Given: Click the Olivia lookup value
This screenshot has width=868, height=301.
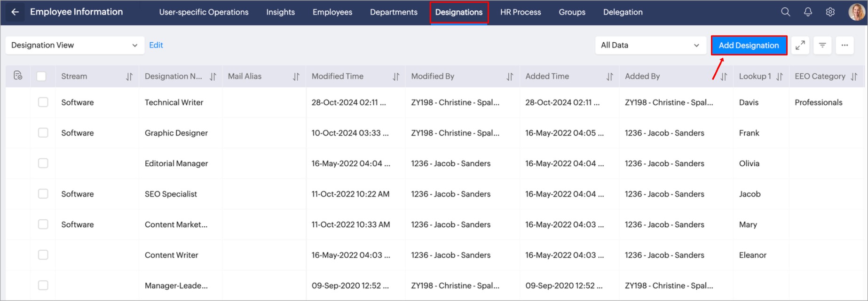Looking at the screenshot, I should point(749,163).
